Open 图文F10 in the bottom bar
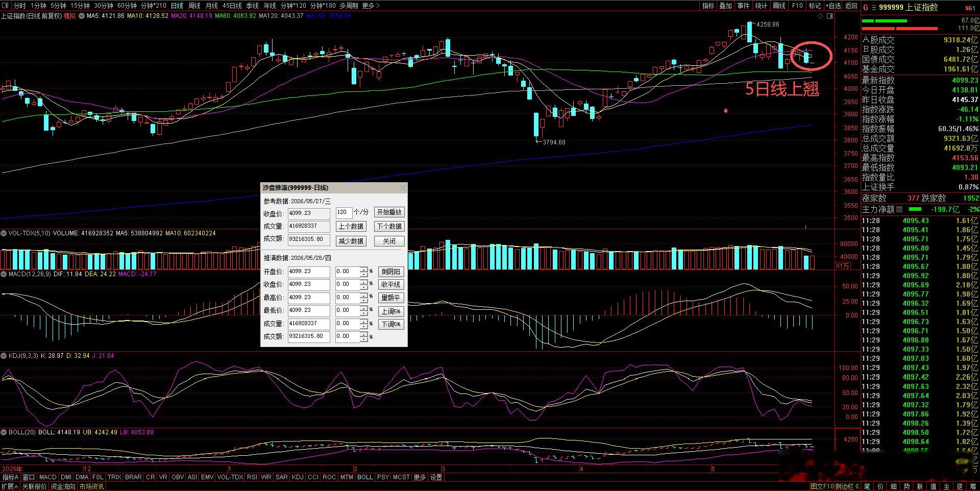Screen dimensions: 980x491 (x=822, y=486)
